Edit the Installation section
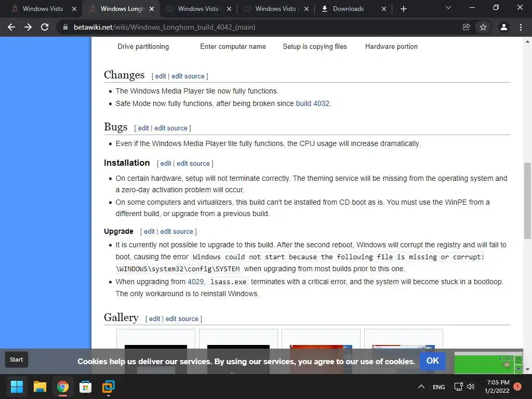Viewport: 532px width, 399px height. click(x=166, y=164)
